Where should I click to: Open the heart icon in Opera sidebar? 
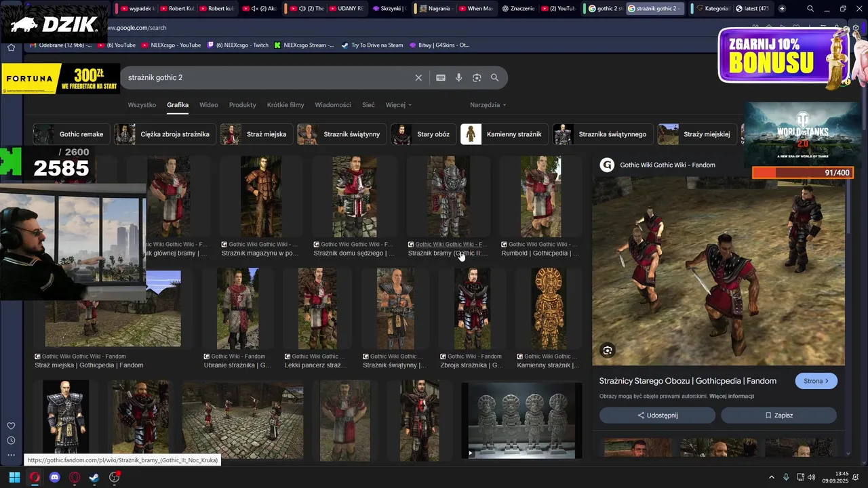(x=11, y=426)
